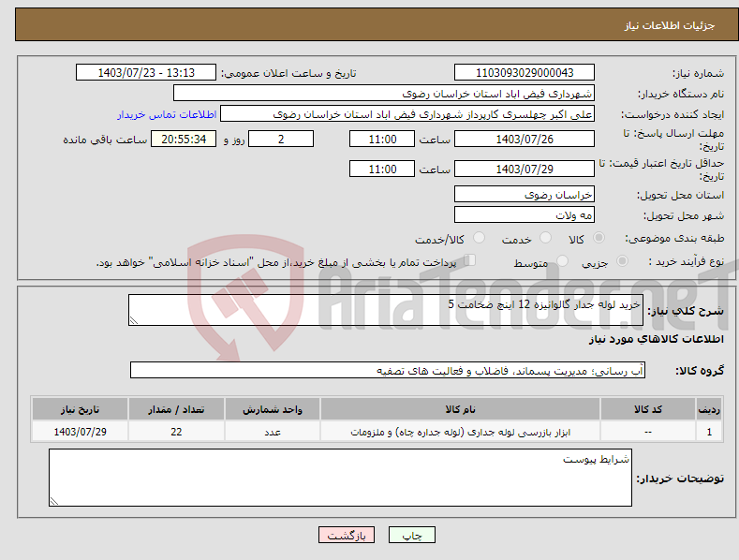Select the خدمت radio button
The height and width of the screenshot is (560, 739).
tap(545, 238)
